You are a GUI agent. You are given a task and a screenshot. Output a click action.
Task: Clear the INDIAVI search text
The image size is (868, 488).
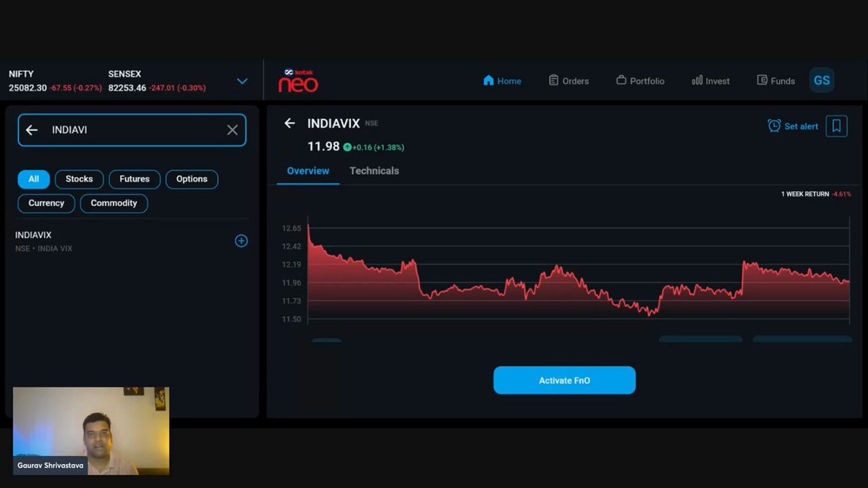click(x=232, y=130)
